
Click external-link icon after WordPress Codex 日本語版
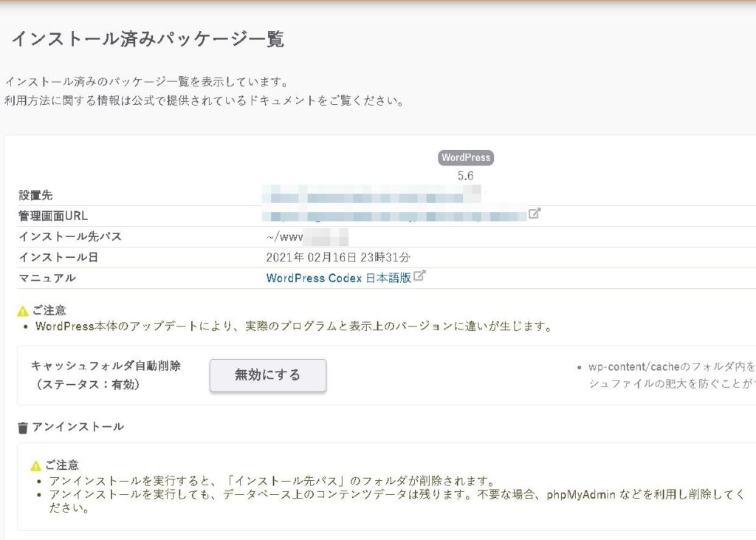tap(419, 277)
